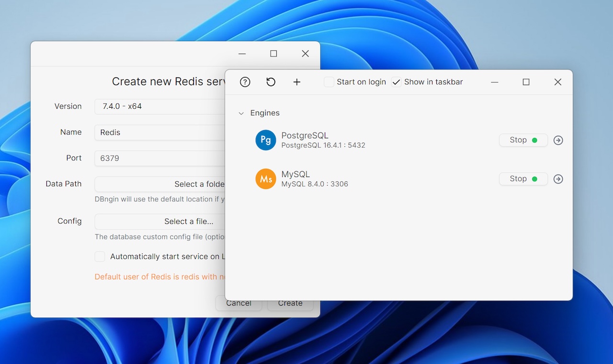The image size is (613, 364).
Task: Click the refresh arrow icon
Action: 271,82
